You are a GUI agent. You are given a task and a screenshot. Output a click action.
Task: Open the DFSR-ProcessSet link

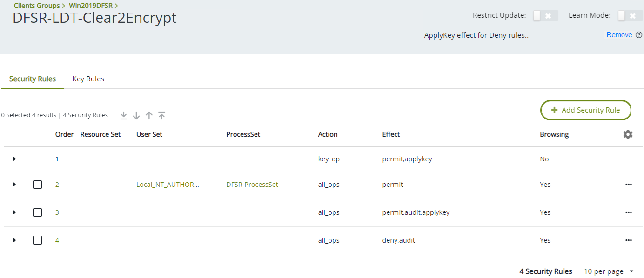tap(252, 185)
